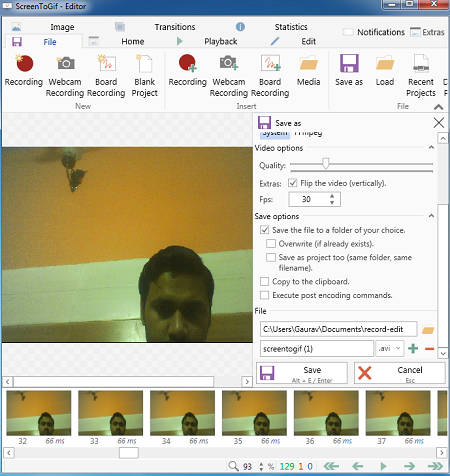Create a Blank Project

pos(144,76)
